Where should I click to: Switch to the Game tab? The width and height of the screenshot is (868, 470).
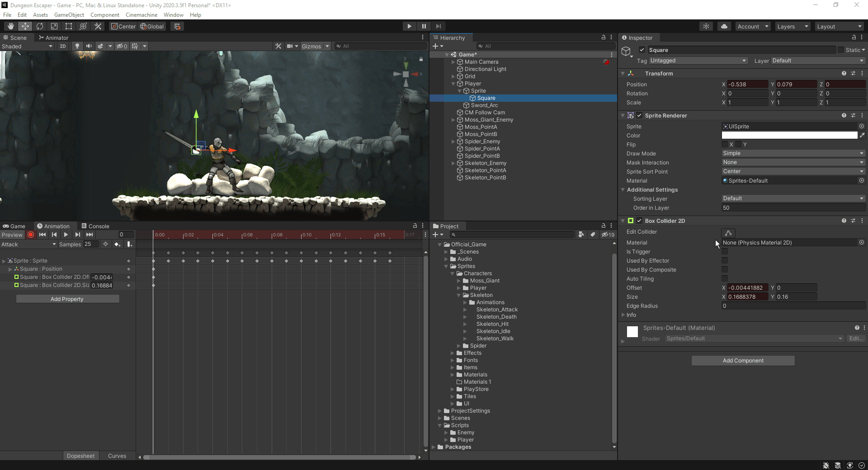[x=14, y=226]
